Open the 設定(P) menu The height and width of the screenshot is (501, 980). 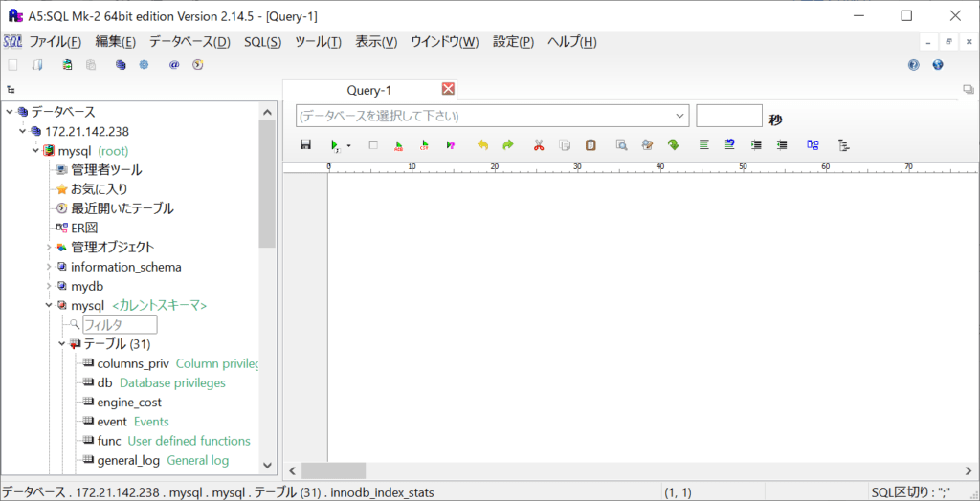513,42
